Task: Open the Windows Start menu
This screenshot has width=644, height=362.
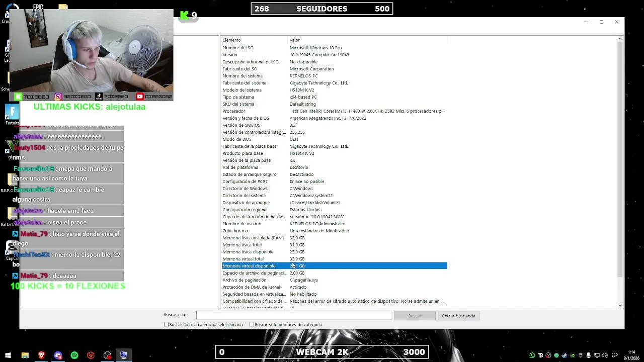Action: [x=8, y=355]
